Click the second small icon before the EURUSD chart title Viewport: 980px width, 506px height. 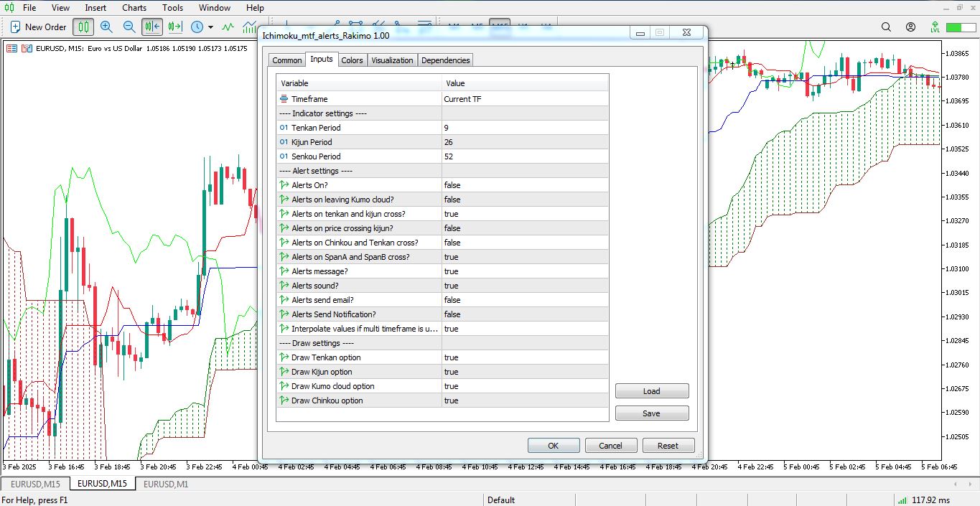tap(27, 49)
